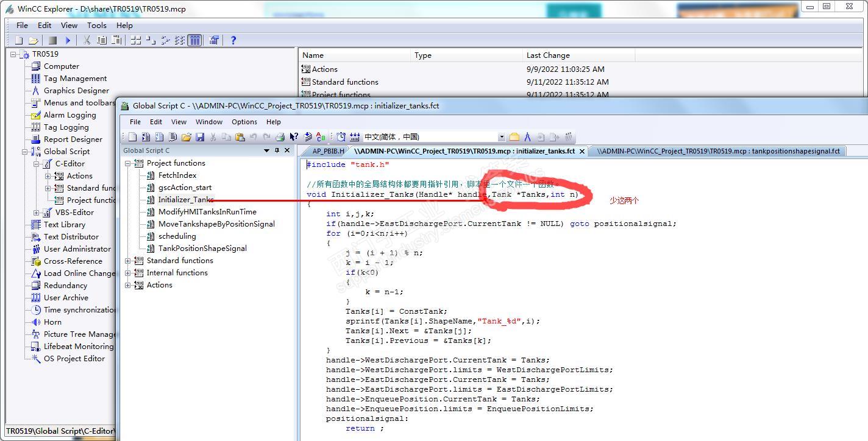Sort list by the Name column header
This screenshot has height=441, width=868.
355,55
